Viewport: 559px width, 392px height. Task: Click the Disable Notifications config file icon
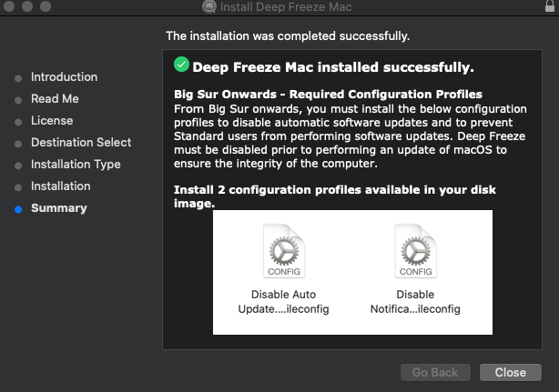coord(415,253)
